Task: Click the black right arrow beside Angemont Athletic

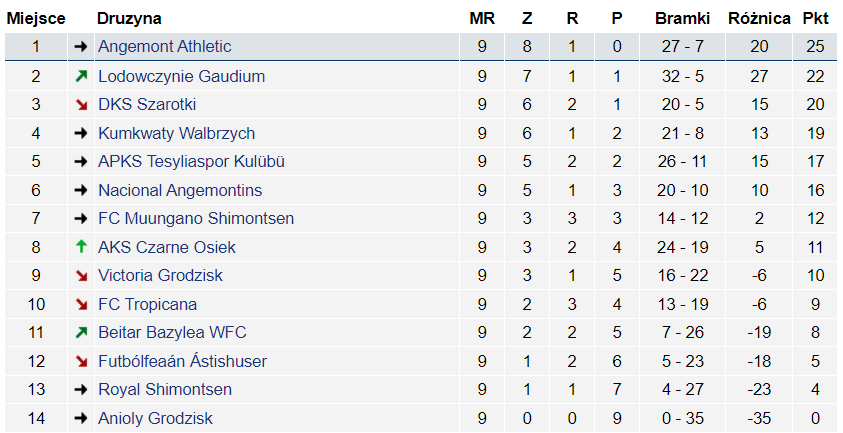Action: click(x=81, y=47)
